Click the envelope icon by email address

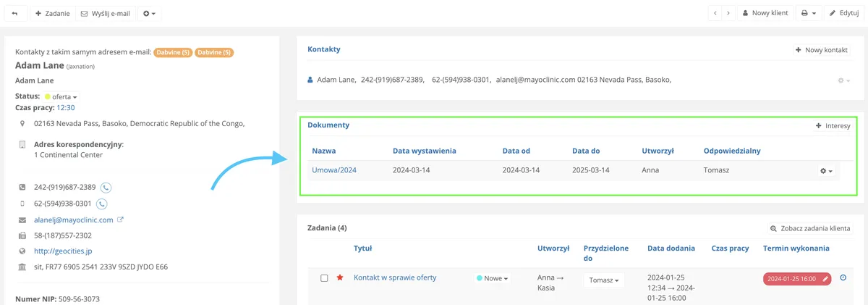[x=22, y=220]
